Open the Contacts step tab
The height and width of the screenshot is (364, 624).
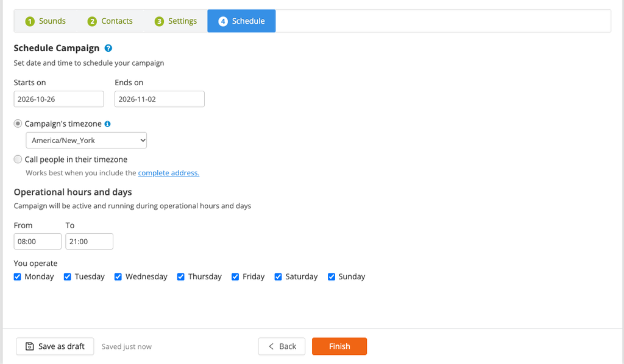click(110, 21)
